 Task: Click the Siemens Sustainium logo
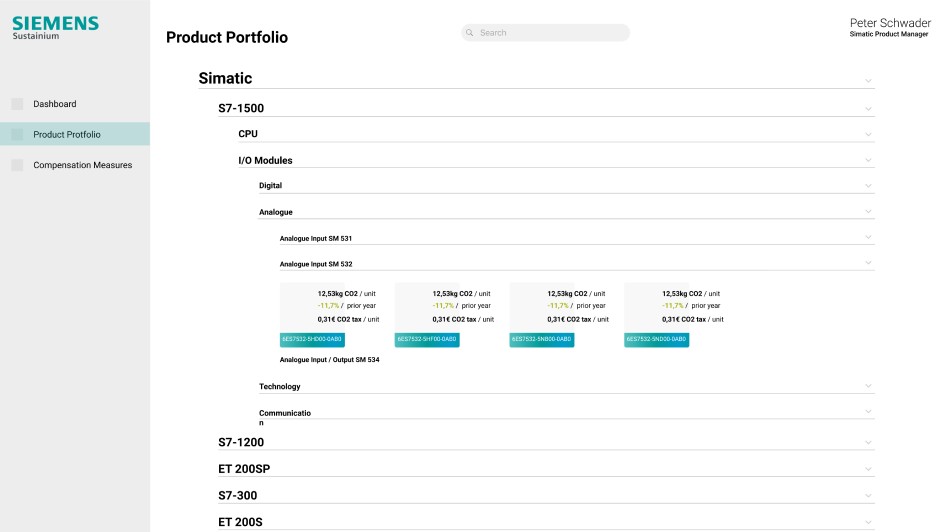pyautogui.click(x=56, y=28)
